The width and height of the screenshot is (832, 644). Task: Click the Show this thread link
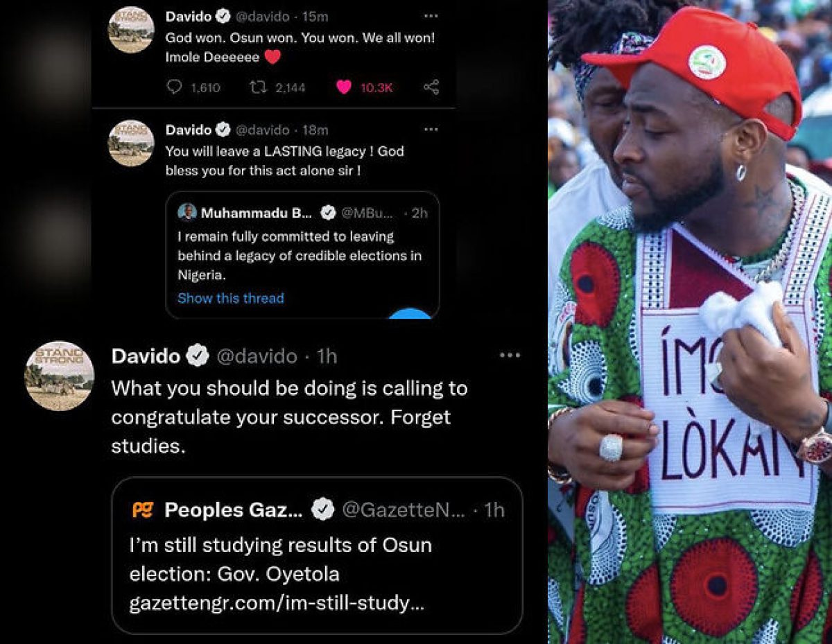[231, 298]
